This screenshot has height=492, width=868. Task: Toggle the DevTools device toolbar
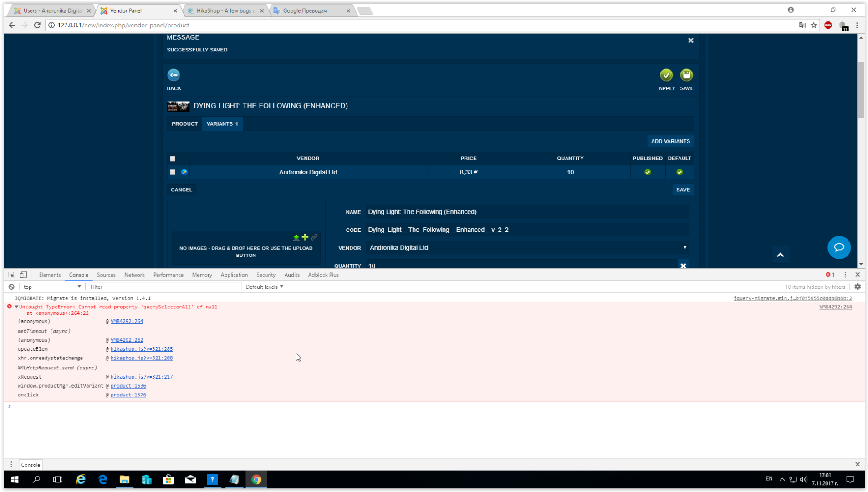[24, 275]
